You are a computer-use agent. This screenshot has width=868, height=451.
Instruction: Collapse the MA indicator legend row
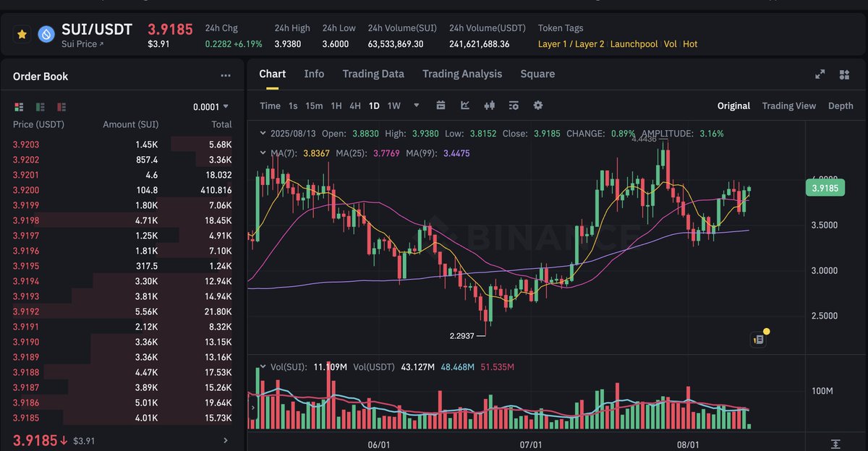coord(263,153)
